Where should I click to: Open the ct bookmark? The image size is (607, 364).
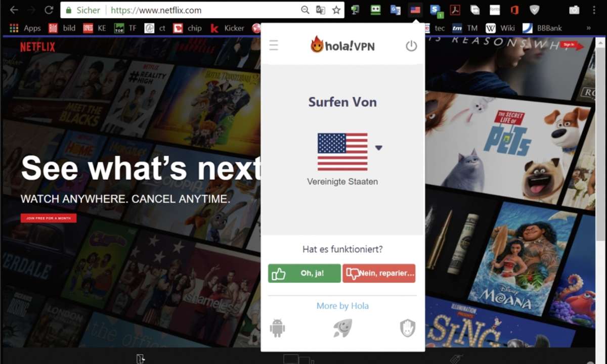click(155, 28)
